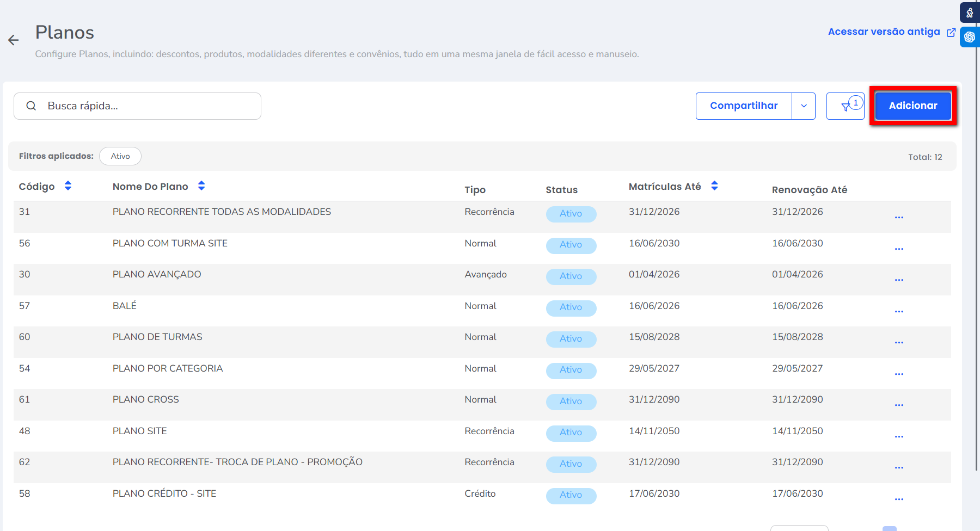The width and height of the screenshot is (980, 531).
Task: Open options for PLANO RECORRENTE TODAS AS MODALIDADES
Action: [899, 218]
